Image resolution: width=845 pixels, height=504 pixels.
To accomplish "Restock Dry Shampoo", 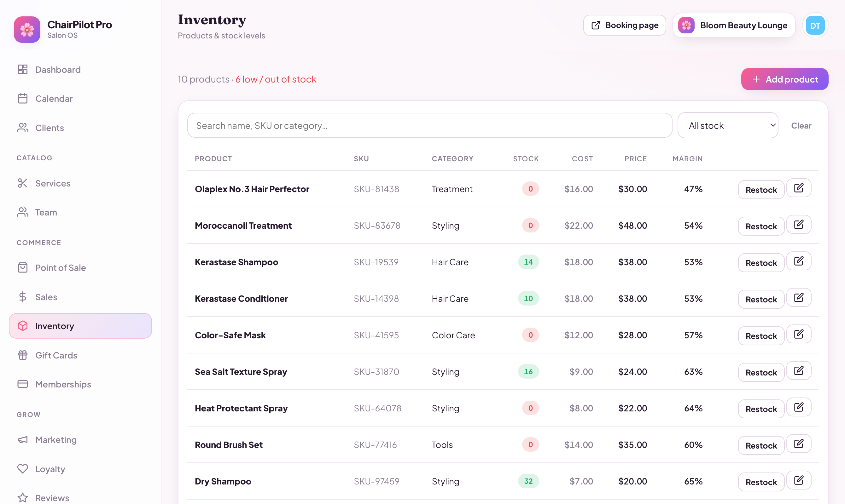I will pos(761,482).
